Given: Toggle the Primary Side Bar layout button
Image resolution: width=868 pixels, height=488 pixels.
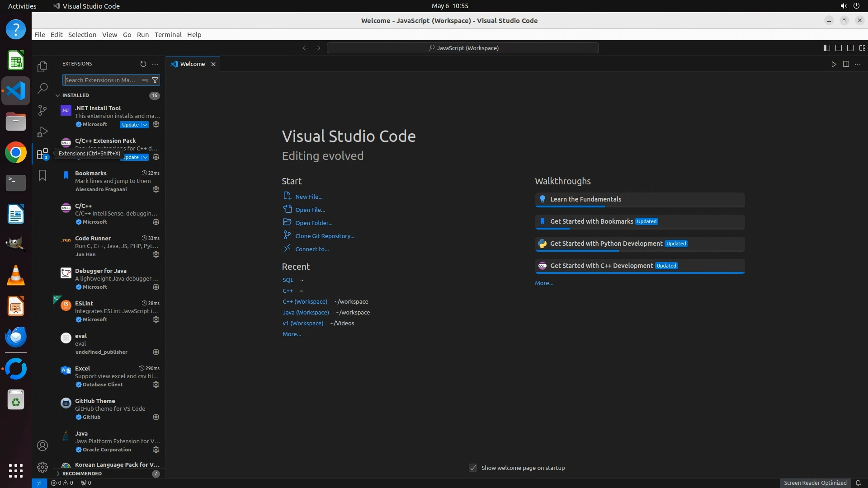Looking at the screenshot, I should [x=826, y=48].
